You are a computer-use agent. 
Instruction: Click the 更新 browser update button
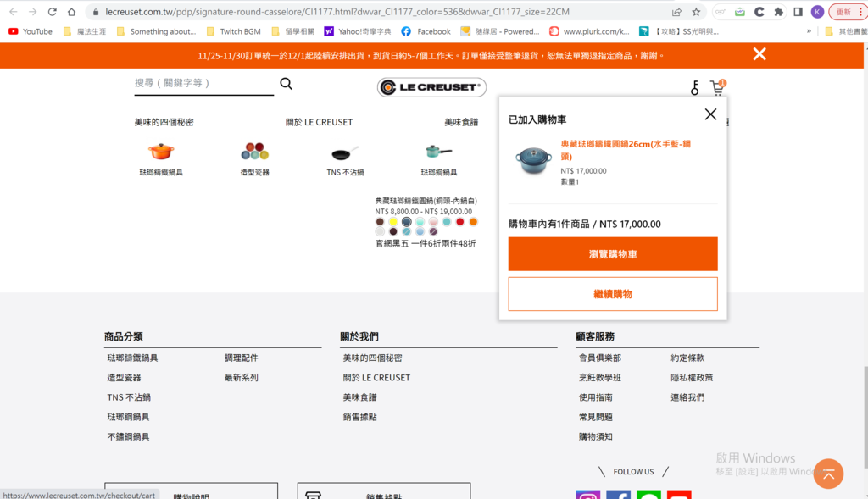tap(843, 12)
